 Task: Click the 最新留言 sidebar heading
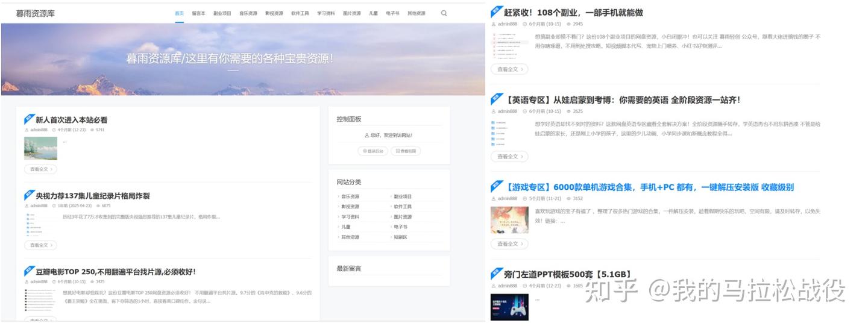(x=349, y=268)
